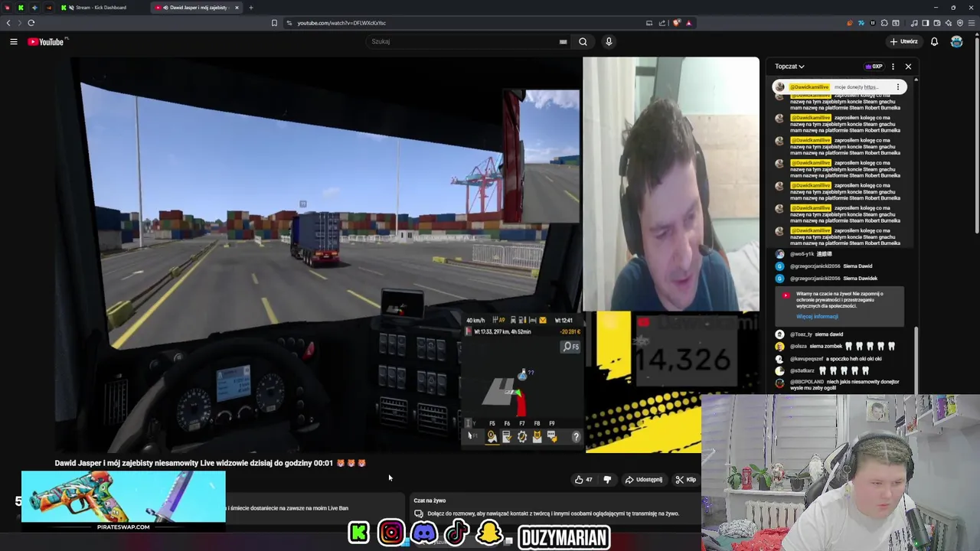The width and height of the screenshot is (980, 551).
Task: Open the second pinned Kick tab
Action: [x=21, y=8]
